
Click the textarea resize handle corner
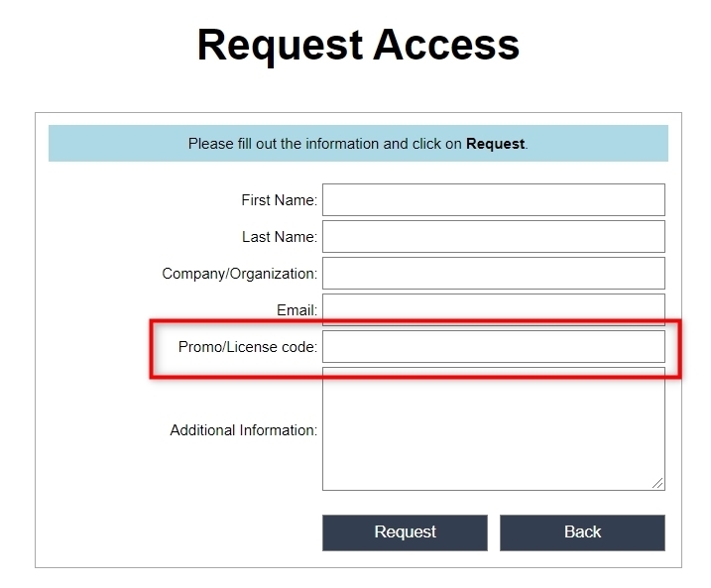[657, 483]
